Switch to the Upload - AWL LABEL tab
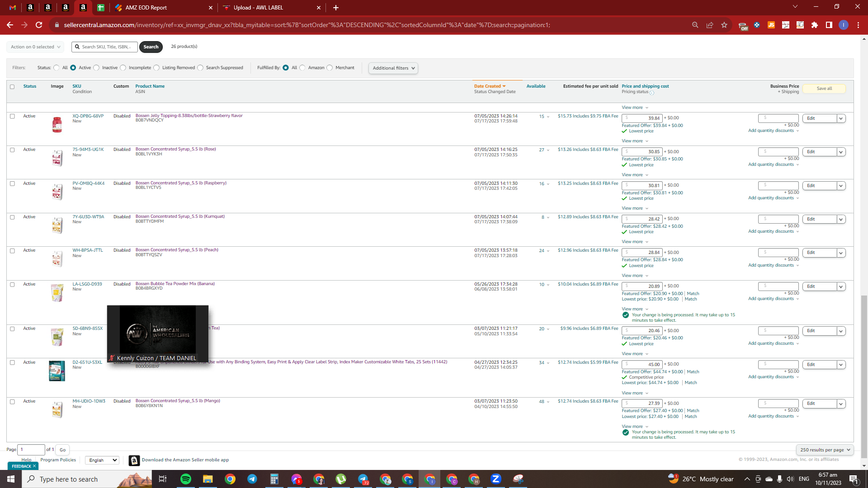The height and width of the screenshot is (488, 868). pyautogui.click(x=272, y=8)
